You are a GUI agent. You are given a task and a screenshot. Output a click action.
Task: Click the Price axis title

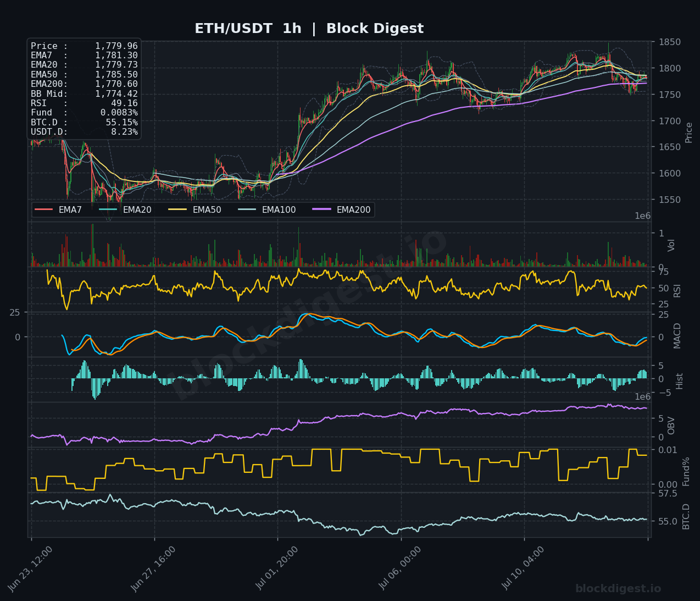click(689, 133)
